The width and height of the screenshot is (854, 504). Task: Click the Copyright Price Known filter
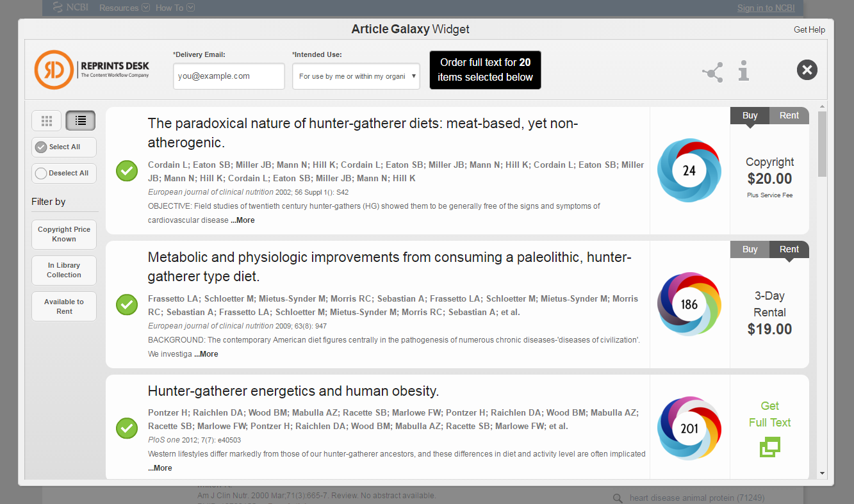[x=63, y=234]
